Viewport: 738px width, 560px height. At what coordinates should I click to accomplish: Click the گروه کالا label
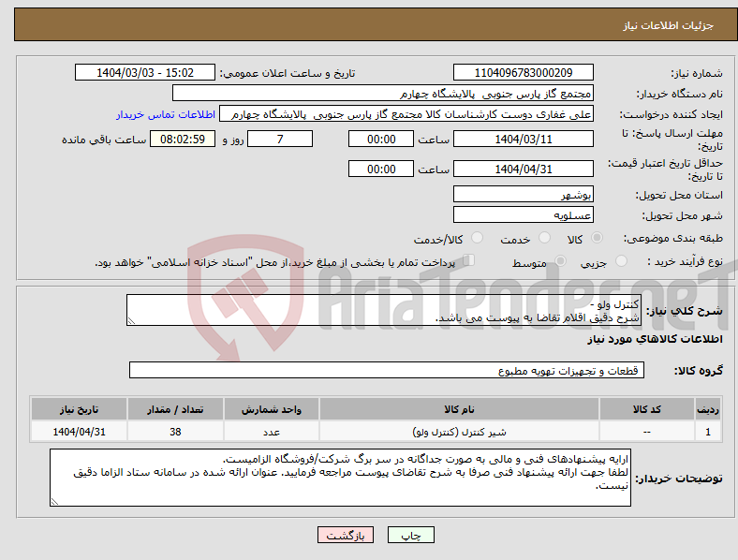[699, 371]
